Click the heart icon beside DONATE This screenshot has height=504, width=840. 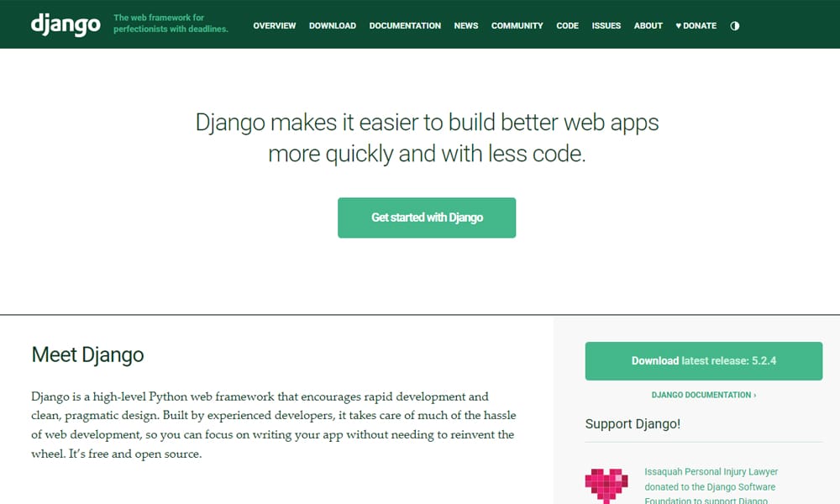[x=678, y=25]
